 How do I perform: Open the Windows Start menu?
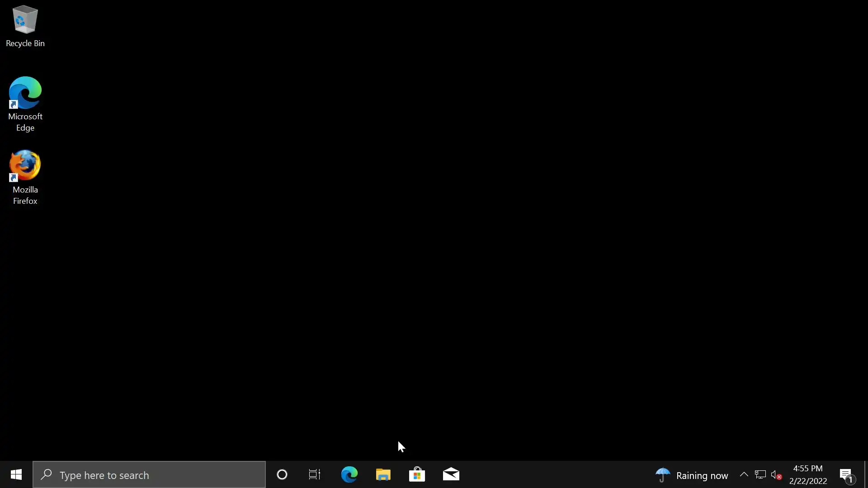pos(16,474)
